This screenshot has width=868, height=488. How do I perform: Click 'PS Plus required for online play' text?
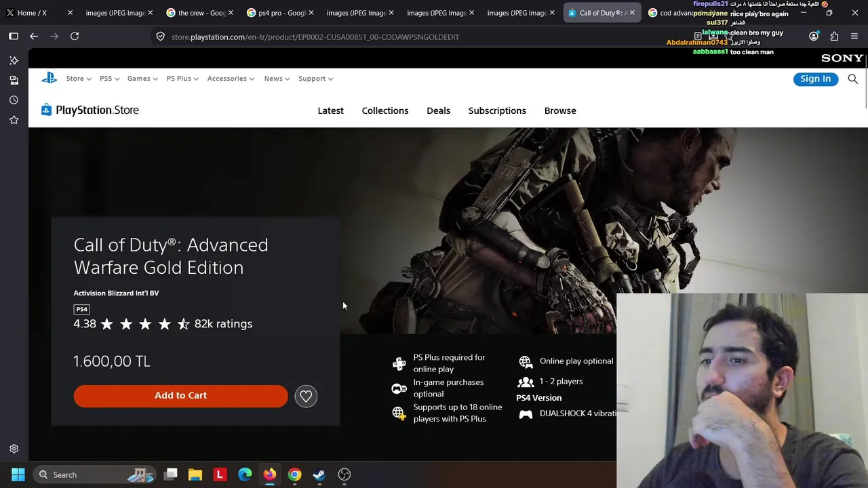tap(450, 363)
